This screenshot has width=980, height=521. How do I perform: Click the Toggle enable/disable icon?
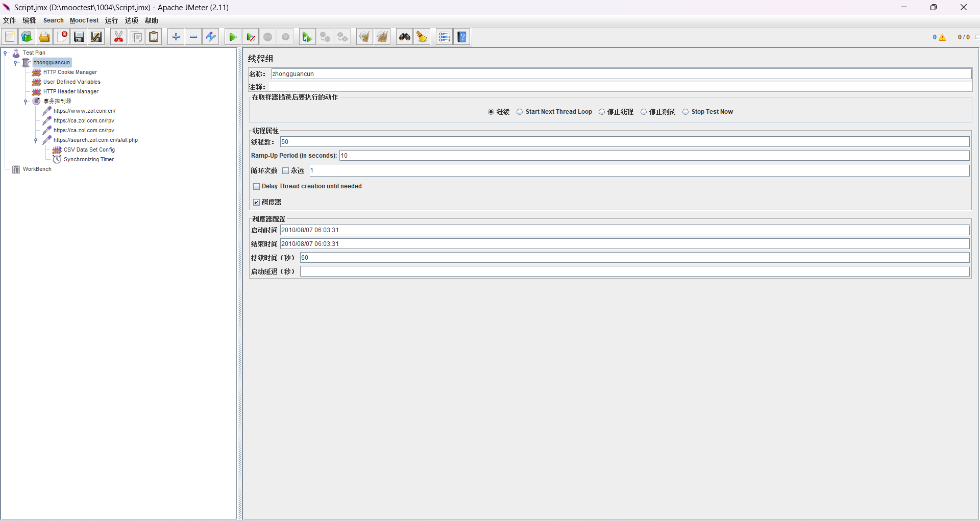point(211,37)
